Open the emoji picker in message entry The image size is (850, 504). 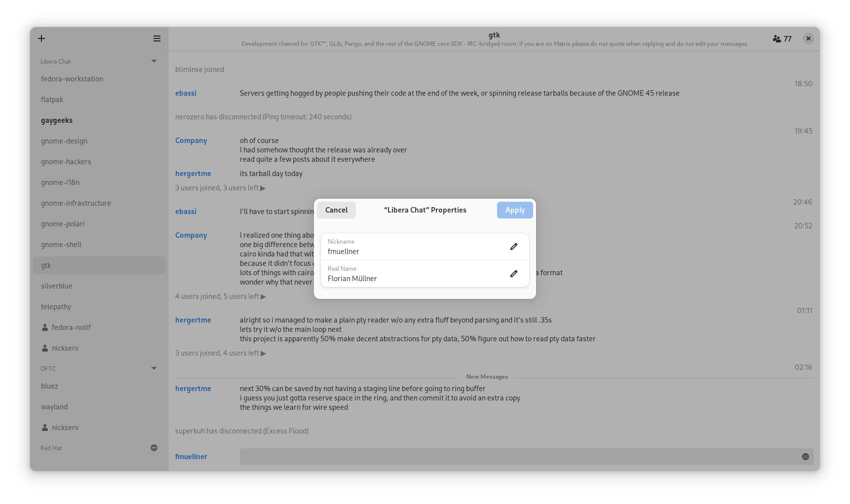805,457
